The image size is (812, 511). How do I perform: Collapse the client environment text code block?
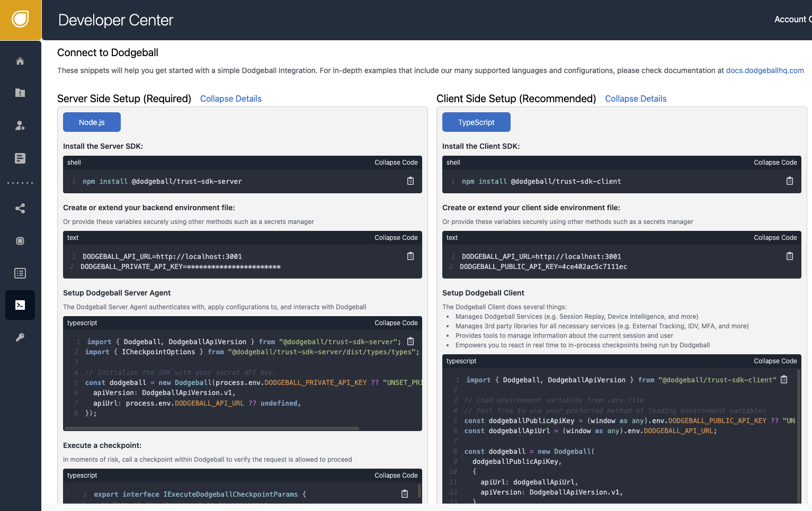[x=775, y=238]
